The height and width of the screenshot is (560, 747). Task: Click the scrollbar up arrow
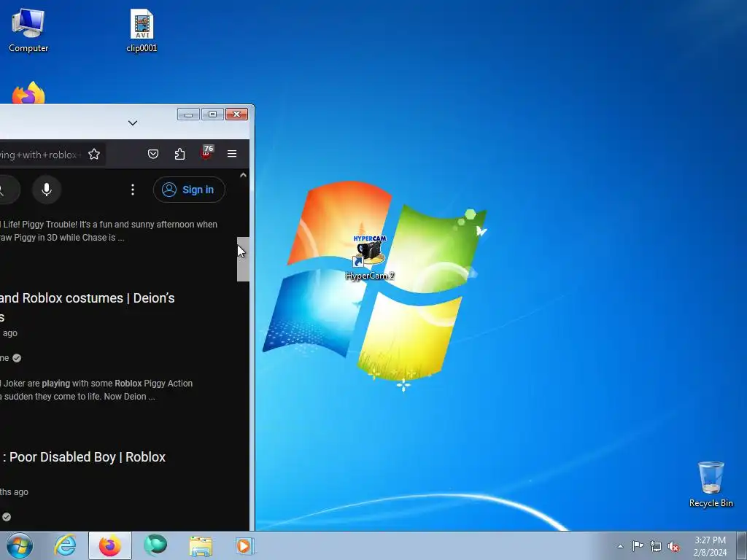(x=243, y=175)
